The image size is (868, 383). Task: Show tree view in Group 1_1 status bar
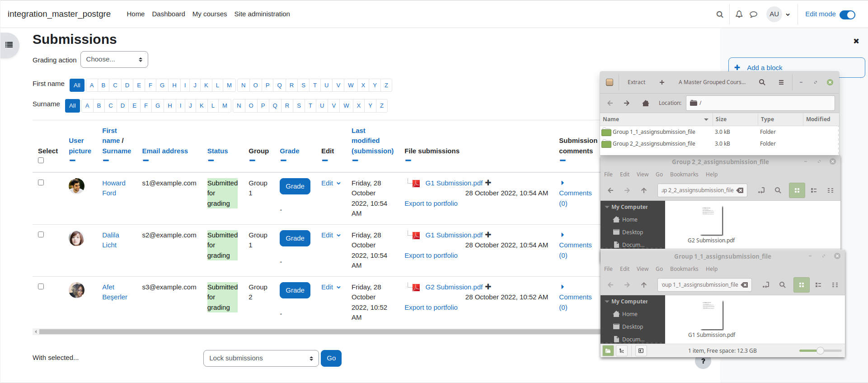click(x=622, y=350)
